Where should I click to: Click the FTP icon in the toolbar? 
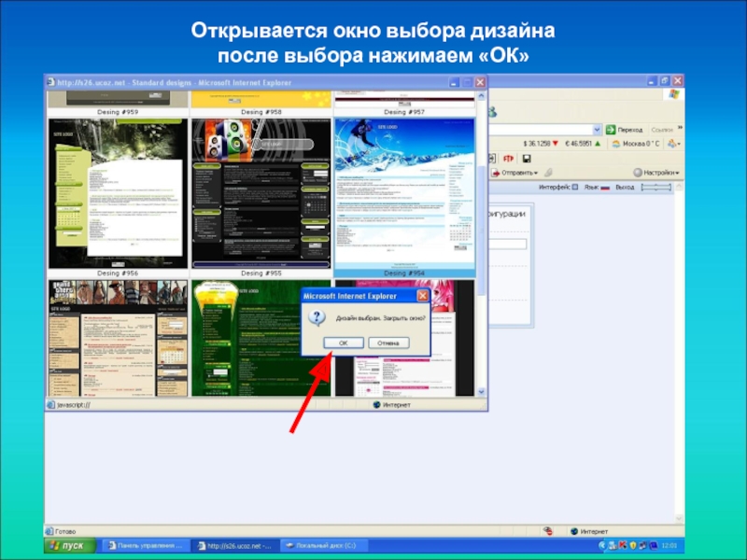pos(511,158)
